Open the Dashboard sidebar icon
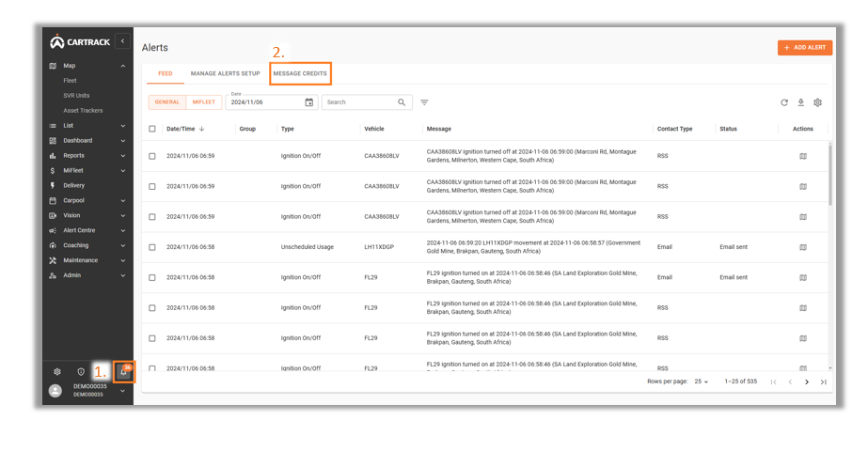868x451 pixels. (x=53, y=141)
